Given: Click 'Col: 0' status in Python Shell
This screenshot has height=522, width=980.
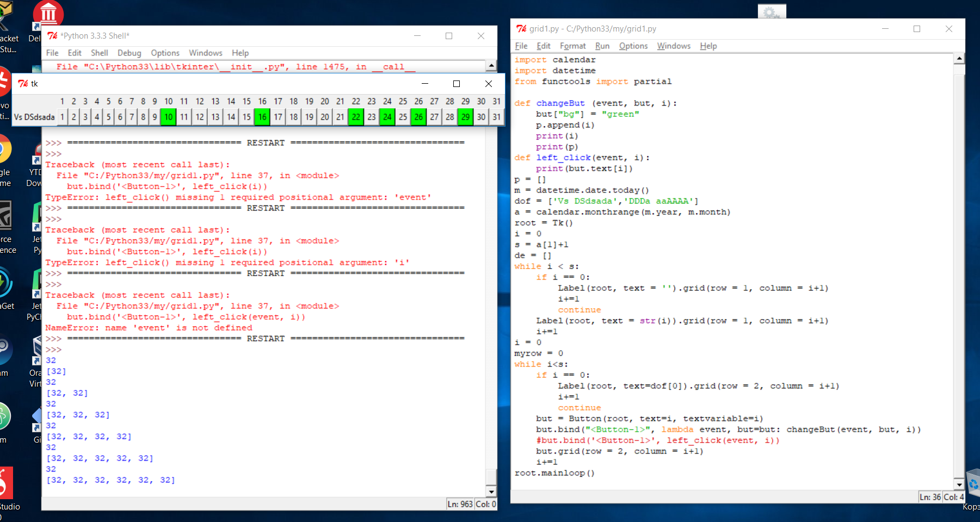Looking at the screenshot, I should tap(486, 504).
